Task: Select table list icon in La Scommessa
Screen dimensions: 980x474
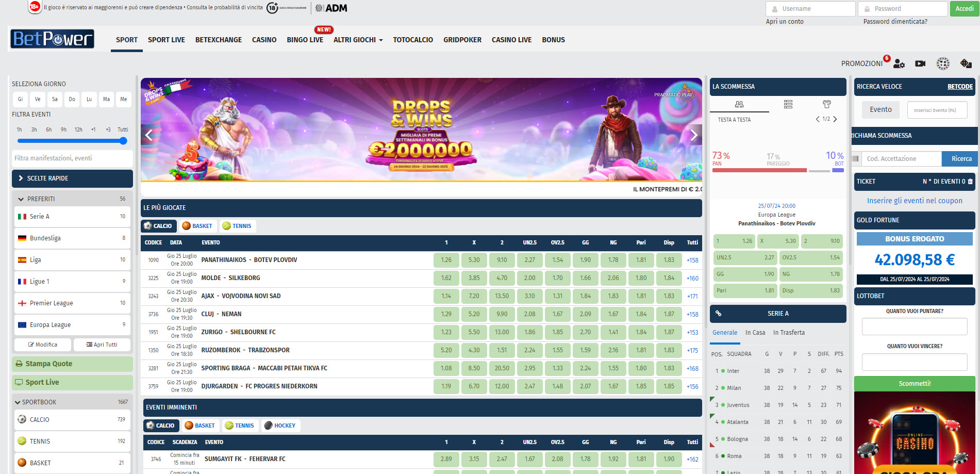Action: click(x=788, y=104)
